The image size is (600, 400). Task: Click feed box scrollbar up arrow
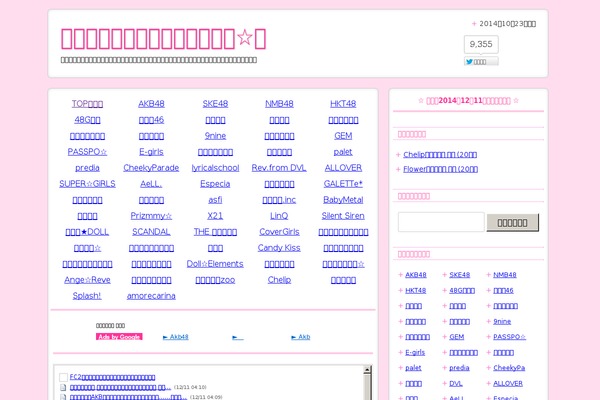367,369
